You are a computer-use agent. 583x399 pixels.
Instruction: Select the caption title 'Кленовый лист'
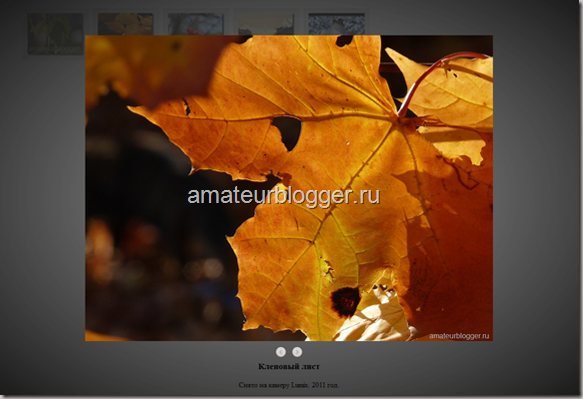click(x=289, y=367)
